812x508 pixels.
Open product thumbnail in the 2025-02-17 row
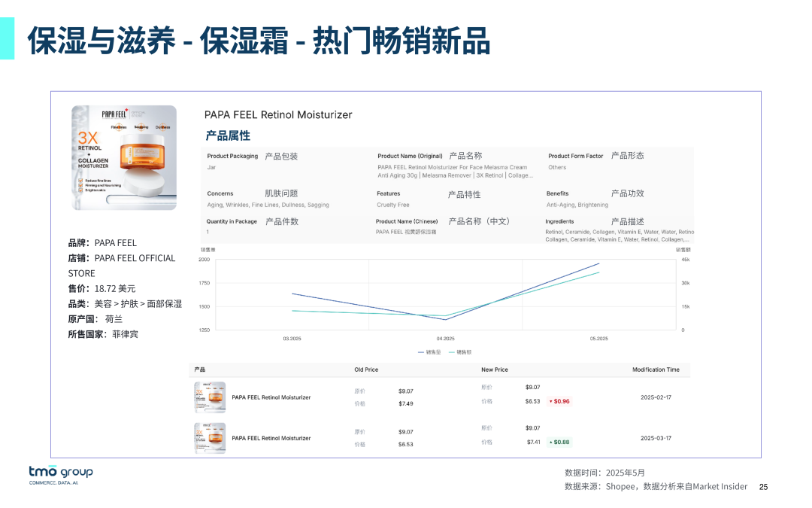[210, 397]
